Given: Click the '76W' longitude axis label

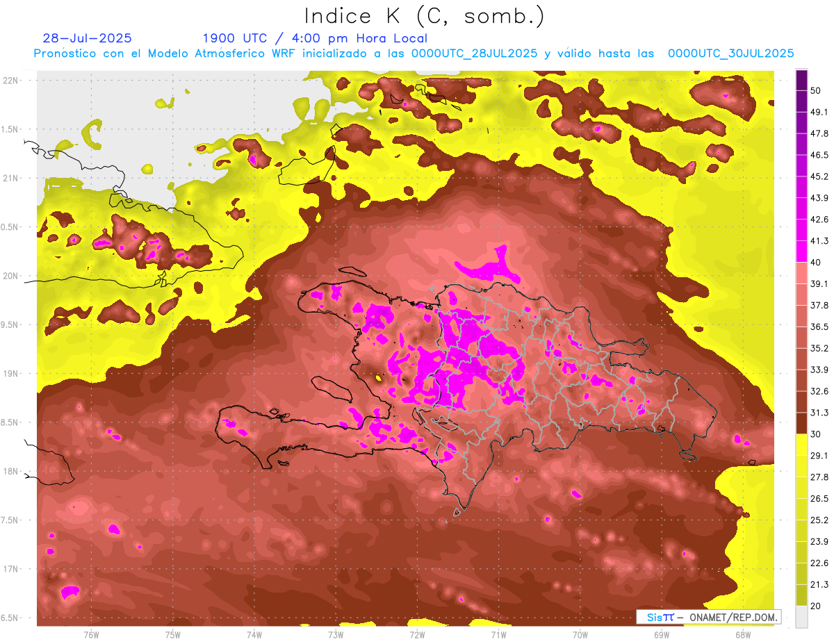Looking at the screenshot, I should [91, 635].
